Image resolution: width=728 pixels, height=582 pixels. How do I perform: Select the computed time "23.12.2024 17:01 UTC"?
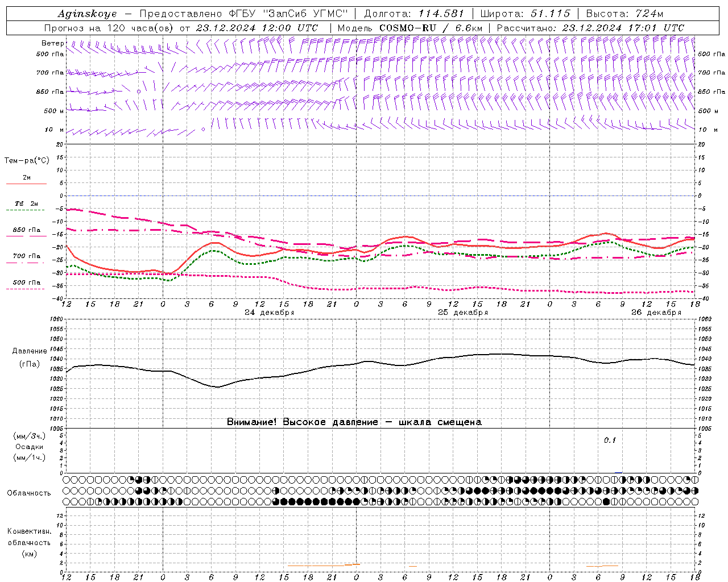[623, 28]
